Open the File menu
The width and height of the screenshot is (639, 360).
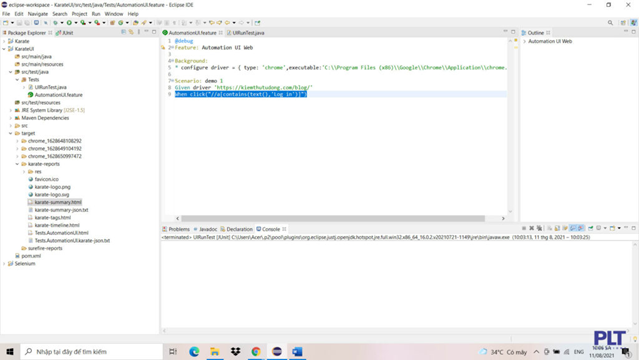(x=6, y=14)
